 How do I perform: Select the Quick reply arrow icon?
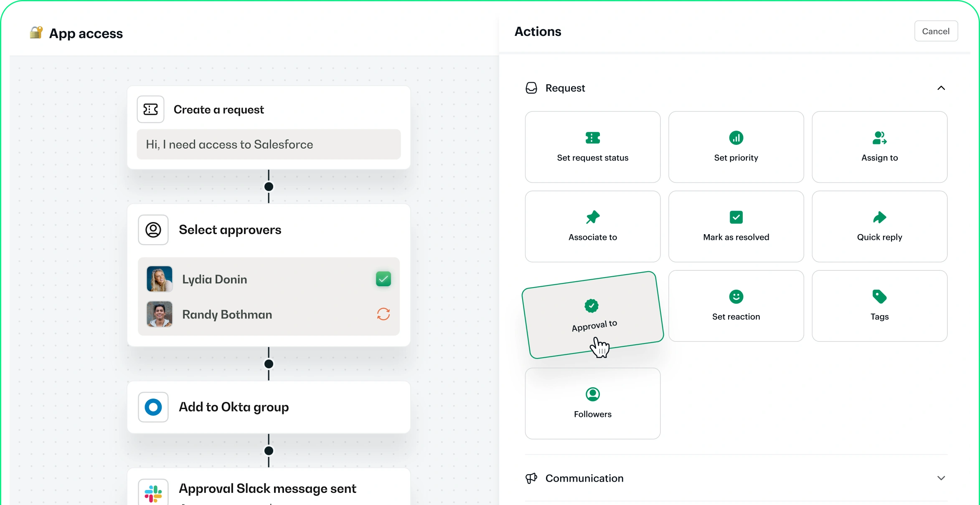(880, 217)
